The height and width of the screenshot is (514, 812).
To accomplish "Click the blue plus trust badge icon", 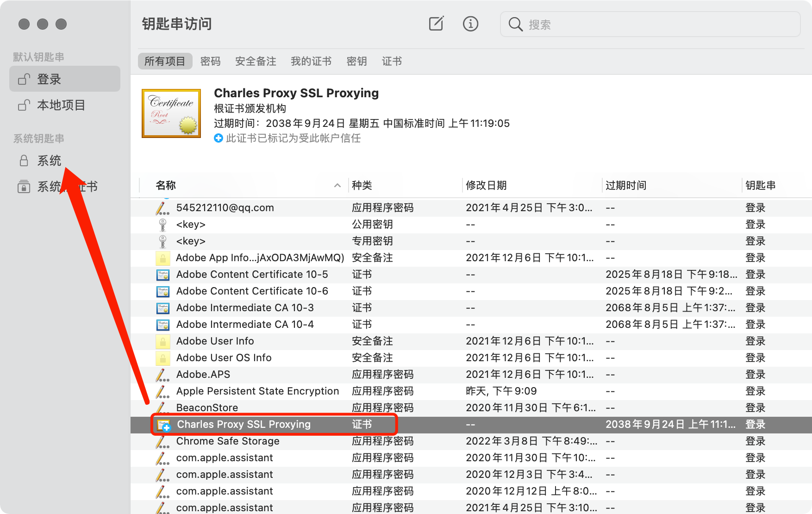I will click(x=219, y=138).
